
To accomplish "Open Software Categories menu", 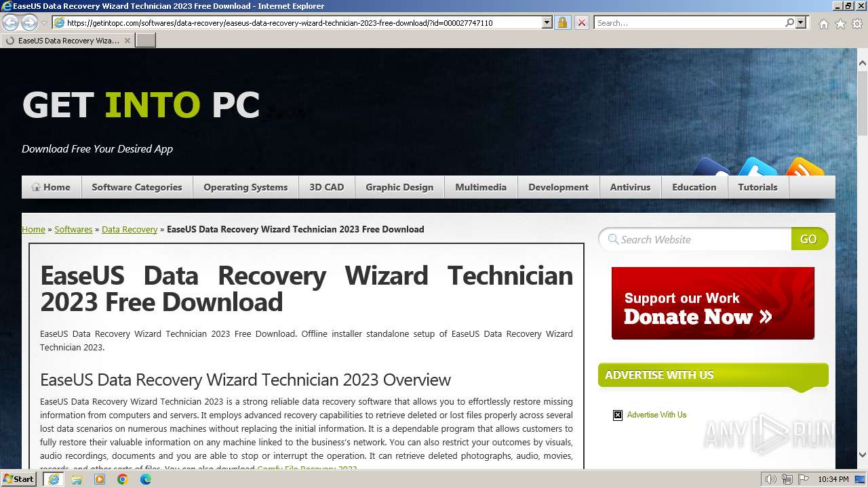I will click(137, 187).
